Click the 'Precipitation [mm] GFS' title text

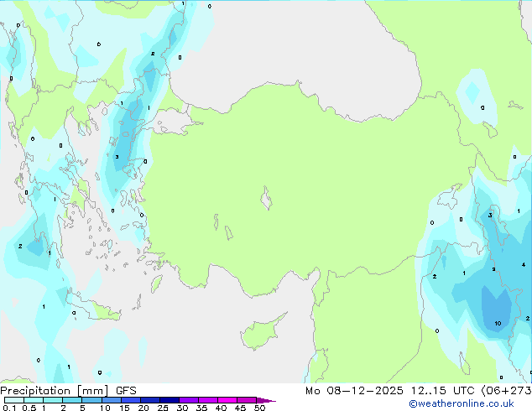pyautogui.click(x=68, y=391)
